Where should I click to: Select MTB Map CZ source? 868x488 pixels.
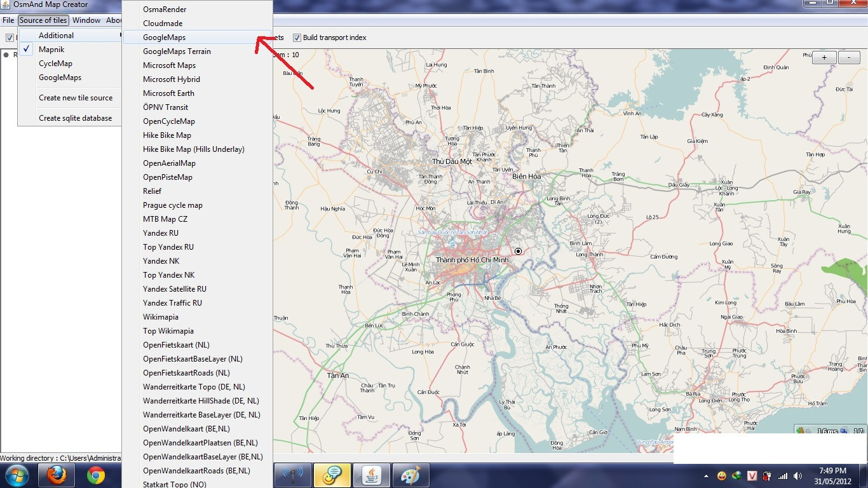(x=198, y=219)
